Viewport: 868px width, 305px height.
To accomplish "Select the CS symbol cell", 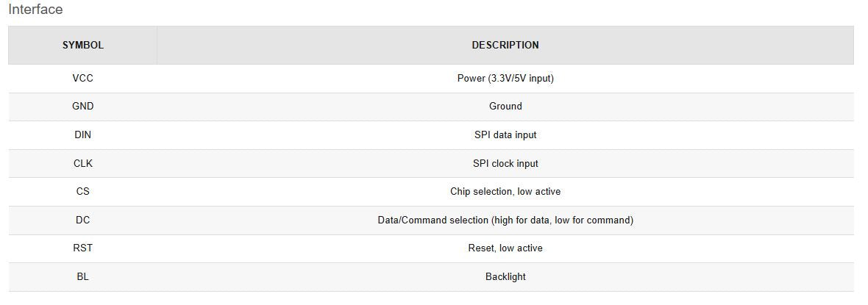I will click(x=82, y=192).
